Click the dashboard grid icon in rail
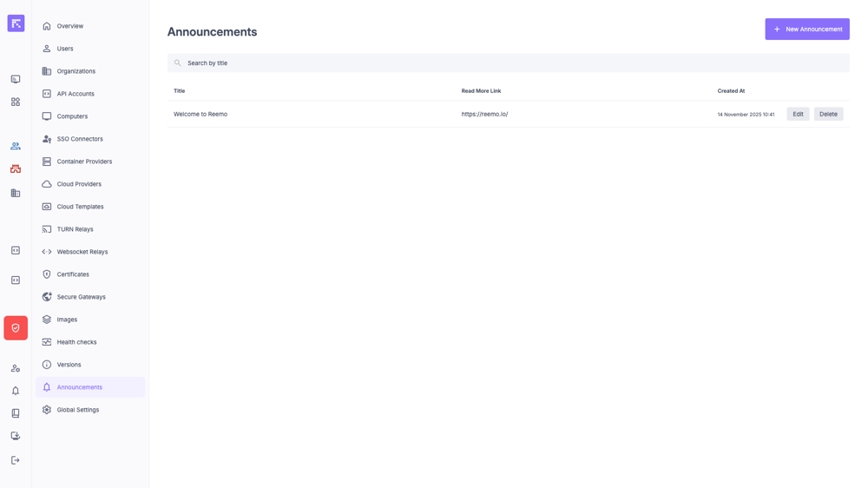 pyautogui.click(x=16, y=102)
